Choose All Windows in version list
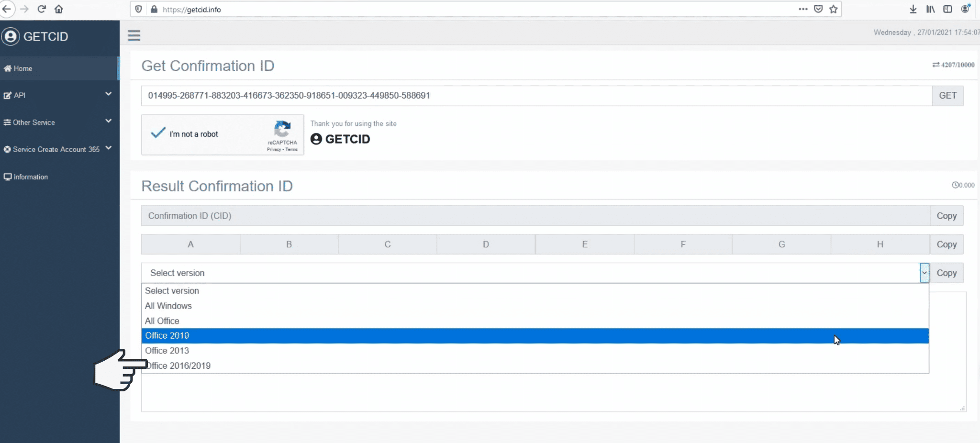980x443 pixels. 168,306
